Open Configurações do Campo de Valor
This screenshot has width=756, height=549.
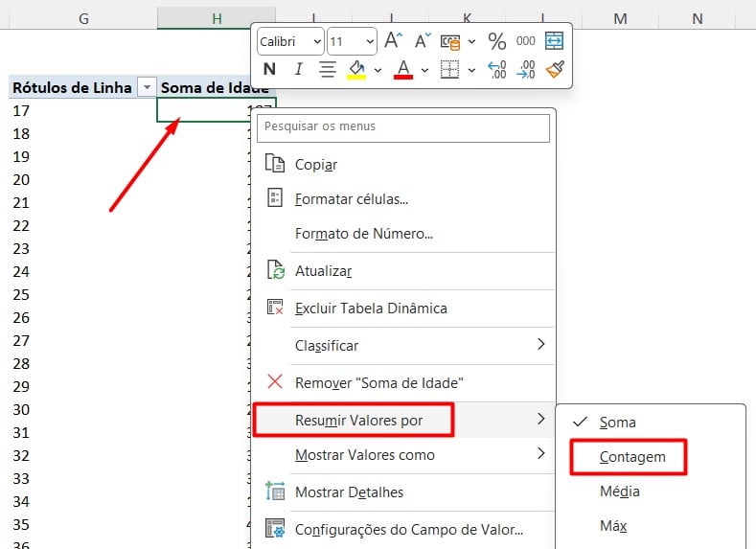click(408, 528)
